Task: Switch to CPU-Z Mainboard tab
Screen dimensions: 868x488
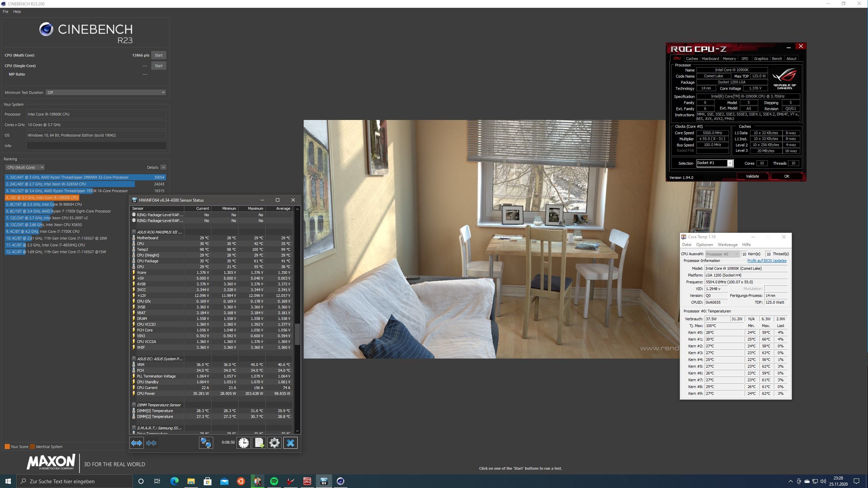Action: click(x=710, y=59)
